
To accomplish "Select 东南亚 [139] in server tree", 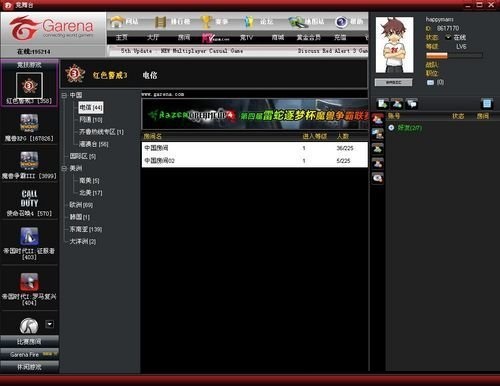I will click(x=86, y=229).
